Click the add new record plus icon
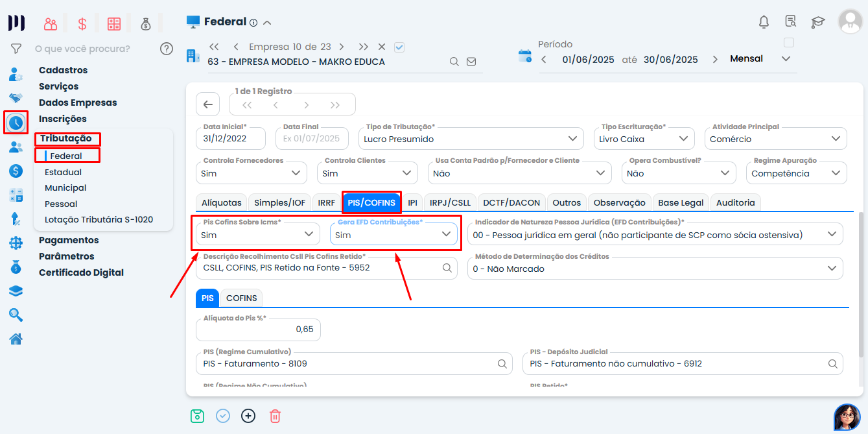The image size is (868, 434). point(248,416)
